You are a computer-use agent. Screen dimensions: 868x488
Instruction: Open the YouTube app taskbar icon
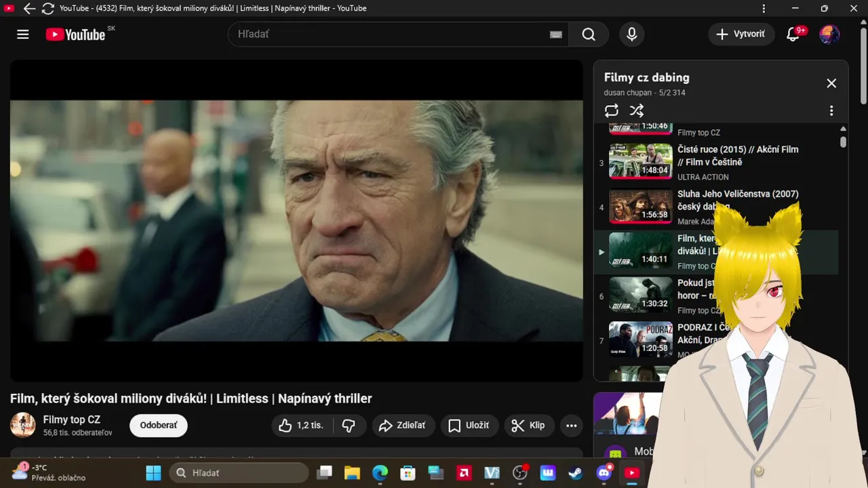tap(631, 472)
